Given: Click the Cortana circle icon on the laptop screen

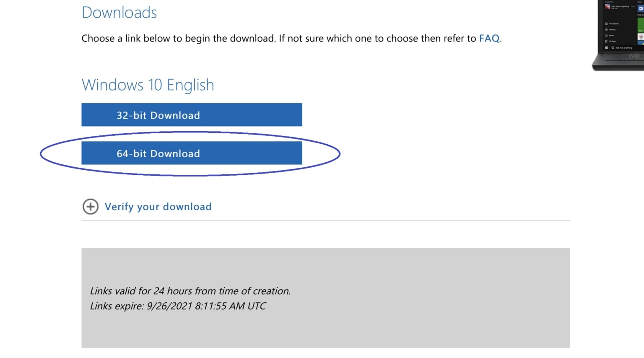Looking at the screenshot, I should point(613,48).
